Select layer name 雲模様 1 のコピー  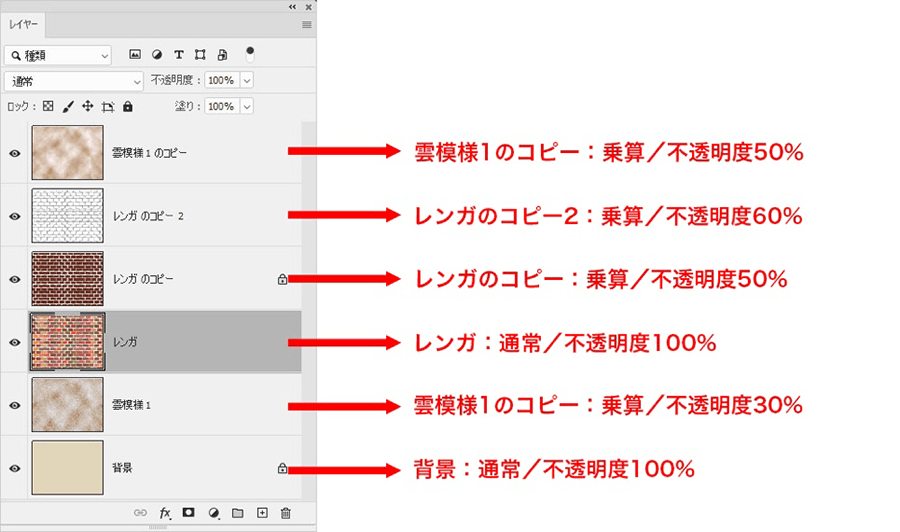[149, 153]
